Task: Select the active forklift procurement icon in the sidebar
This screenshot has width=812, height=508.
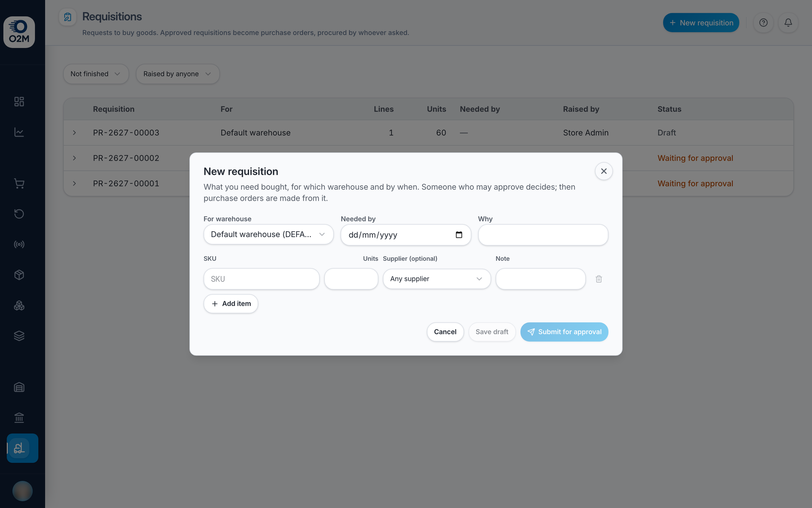Action: pos(22,448)
